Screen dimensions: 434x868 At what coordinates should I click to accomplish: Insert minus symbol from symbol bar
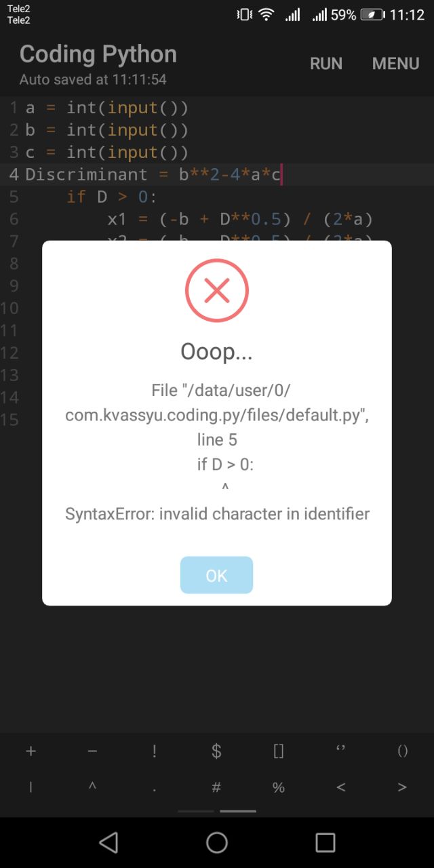point(92,751)
